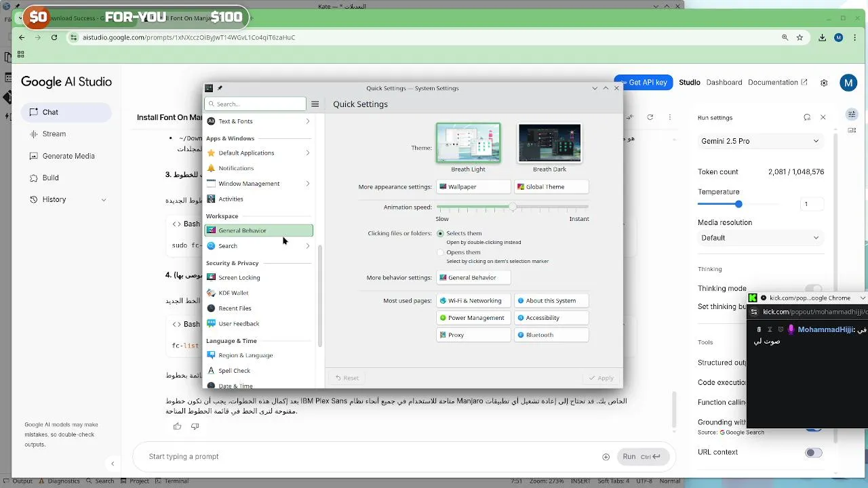
Task: Toggle the run settings sliders icon
Action: click(x=852, y=114)
